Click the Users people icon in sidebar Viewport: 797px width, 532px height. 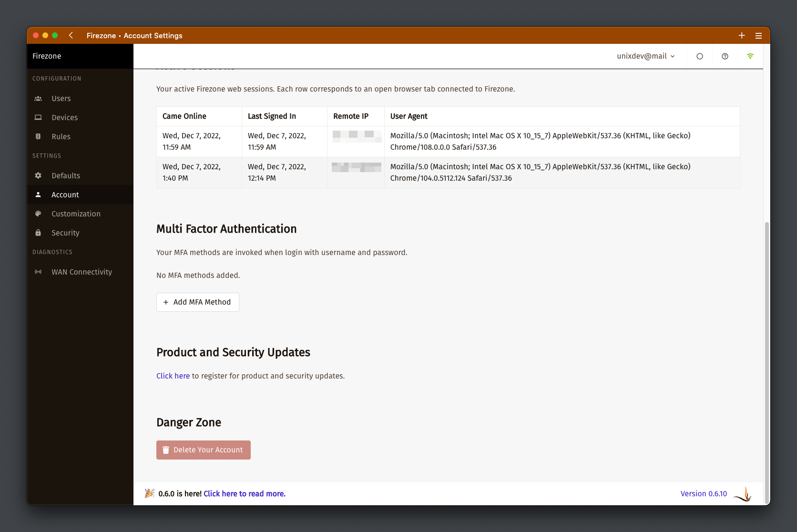(38, 99)
